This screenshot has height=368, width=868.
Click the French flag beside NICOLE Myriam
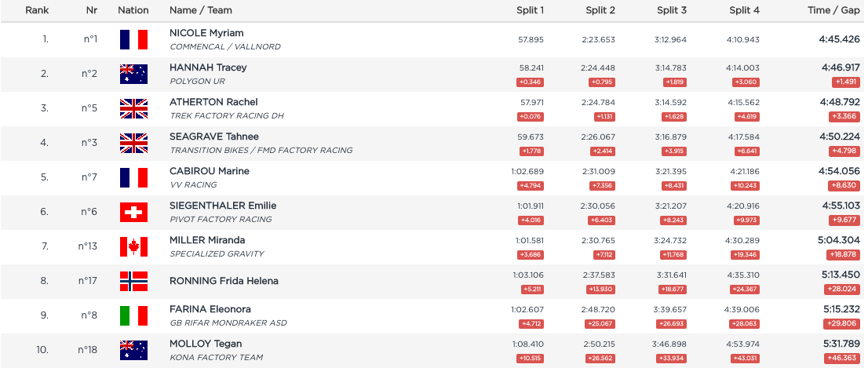click(133, 39)
